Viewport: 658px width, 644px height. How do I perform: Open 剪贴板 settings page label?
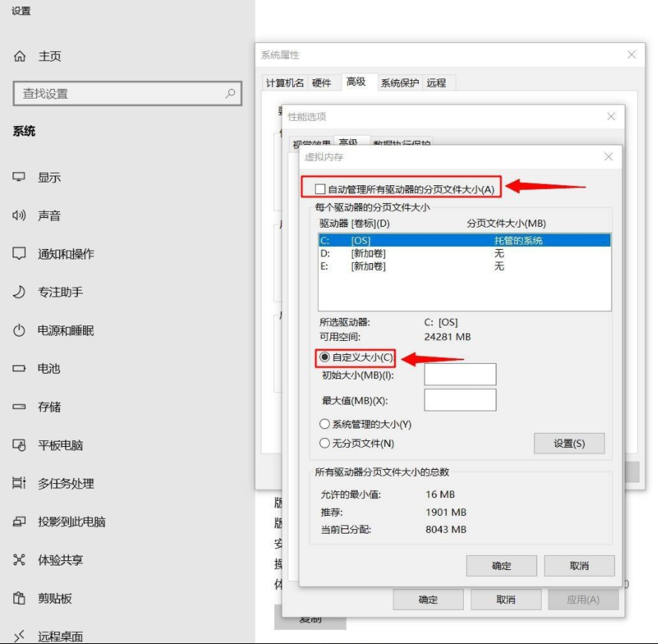(55, 598)
